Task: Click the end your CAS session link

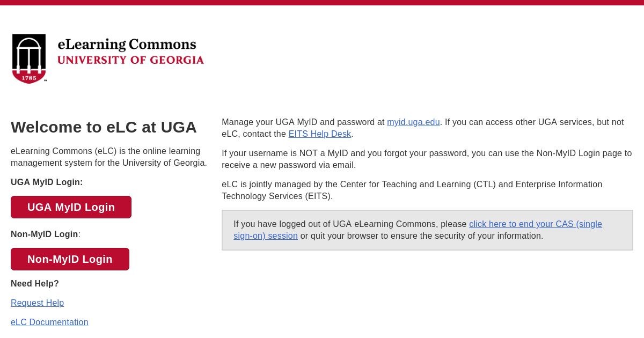Action: point(418,230)
